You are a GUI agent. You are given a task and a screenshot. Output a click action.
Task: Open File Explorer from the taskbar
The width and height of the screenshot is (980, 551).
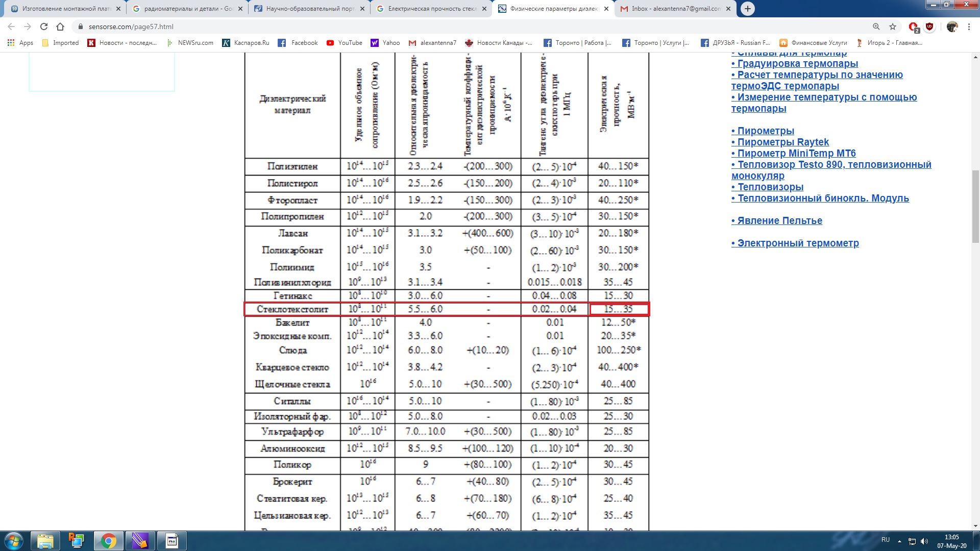click(45, 541)
